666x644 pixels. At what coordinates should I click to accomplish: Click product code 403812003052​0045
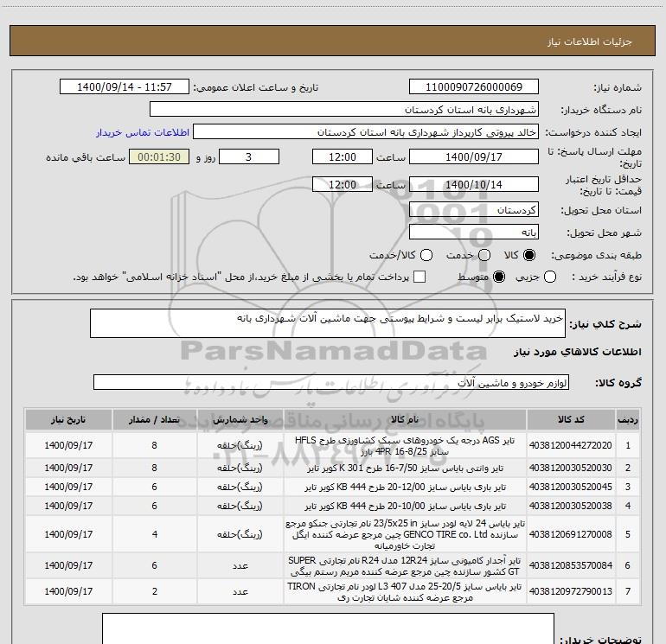point(571,487)
